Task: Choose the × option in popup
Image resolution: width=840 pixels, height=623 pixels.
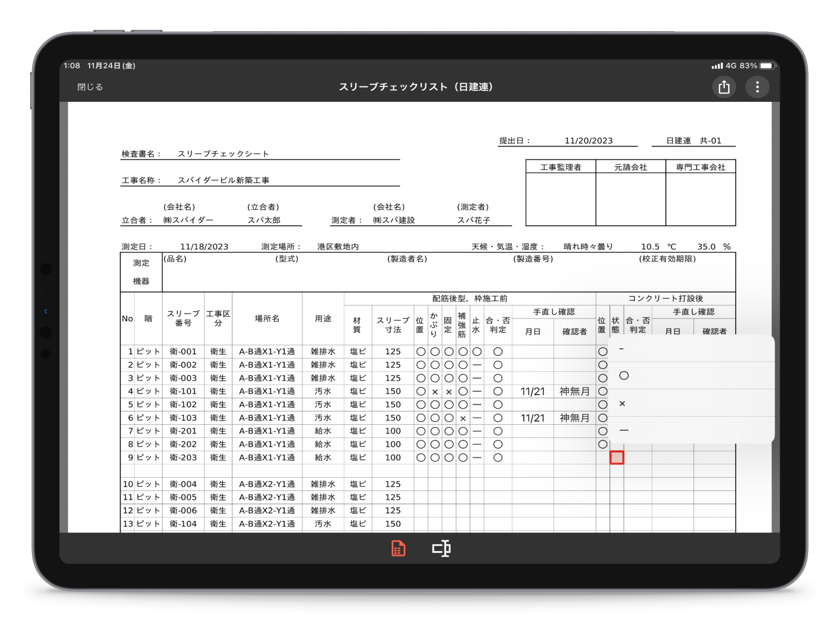Action: pos(622,403)
